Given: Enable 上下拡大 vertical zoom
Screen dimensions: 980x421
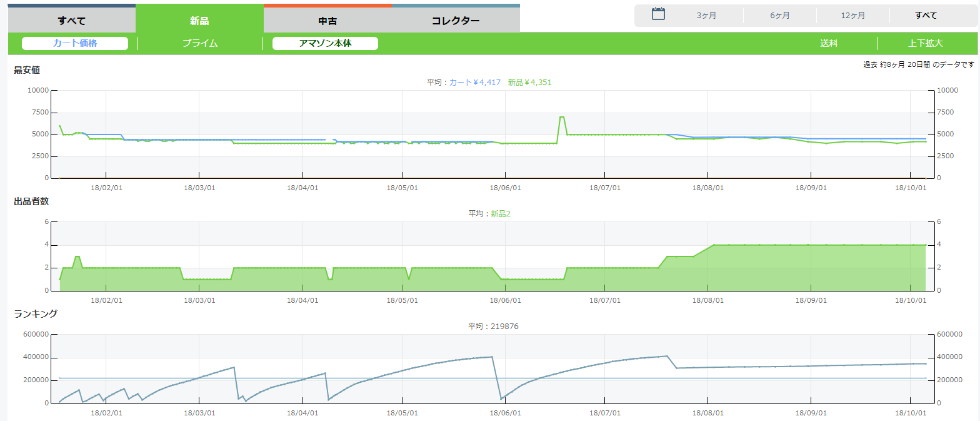Looking at the screenshot, I should click(x=925, y=43).
